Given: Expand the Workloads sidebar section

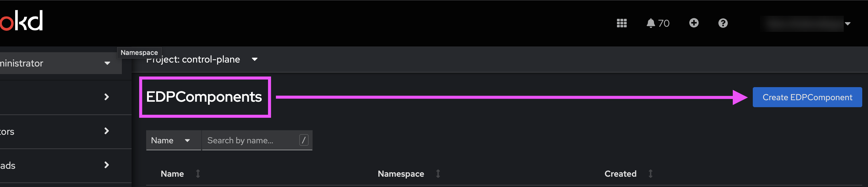Looking at the screenshot, I should click(66, 165).
